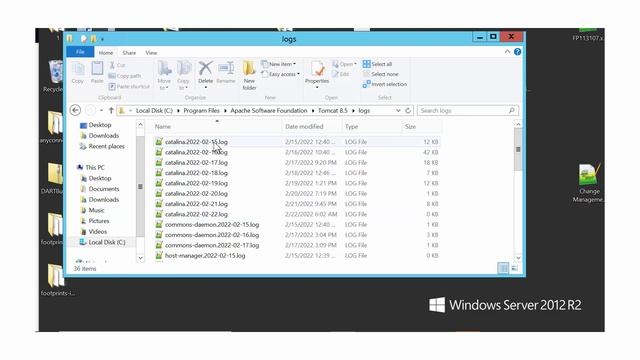Navigate to Apache Software Foundation in path

(269, 111)
